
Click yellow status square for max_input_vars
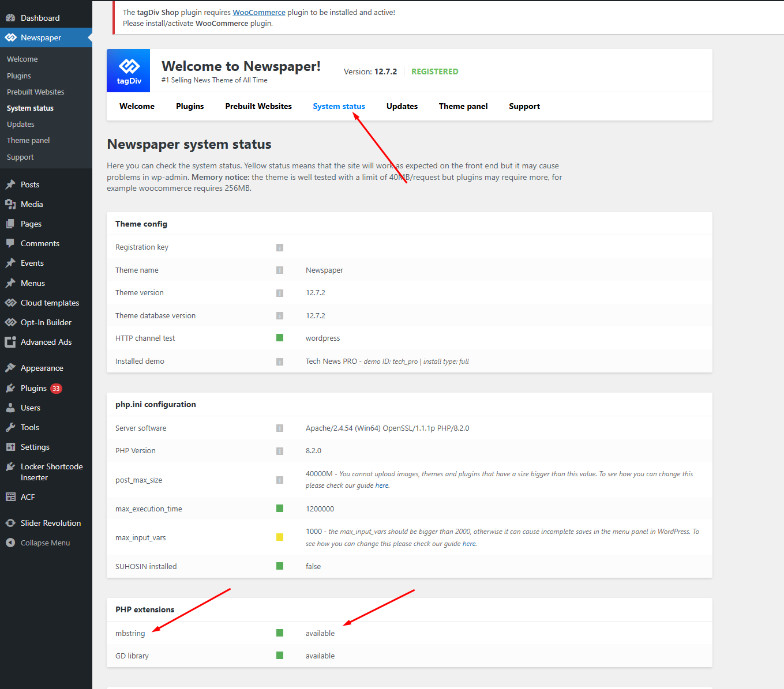pyautogui.click(x=280, y=537)
